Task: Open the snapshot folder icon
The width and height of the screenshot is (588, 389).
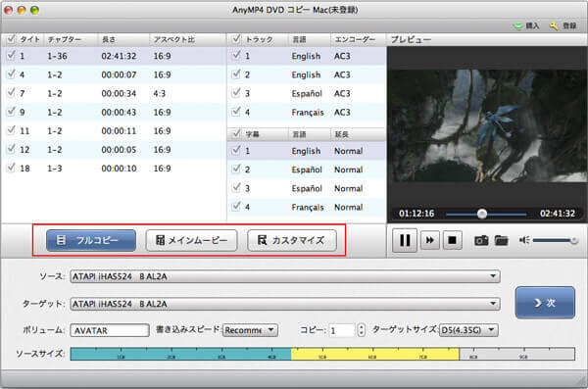Action: 501,240
